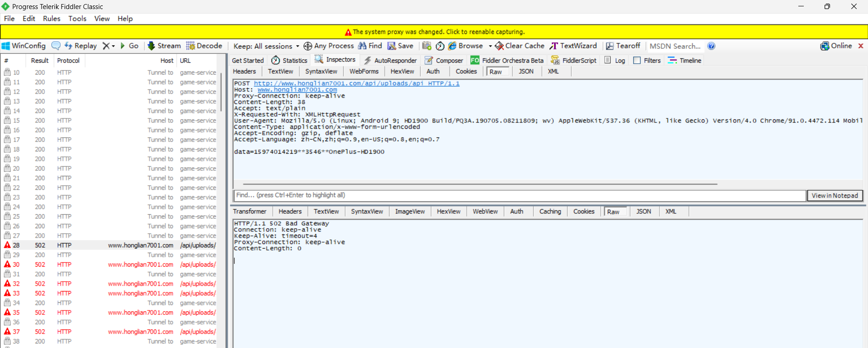868x348 pixels.
Task: Click the Find text box
Action: 520,195
